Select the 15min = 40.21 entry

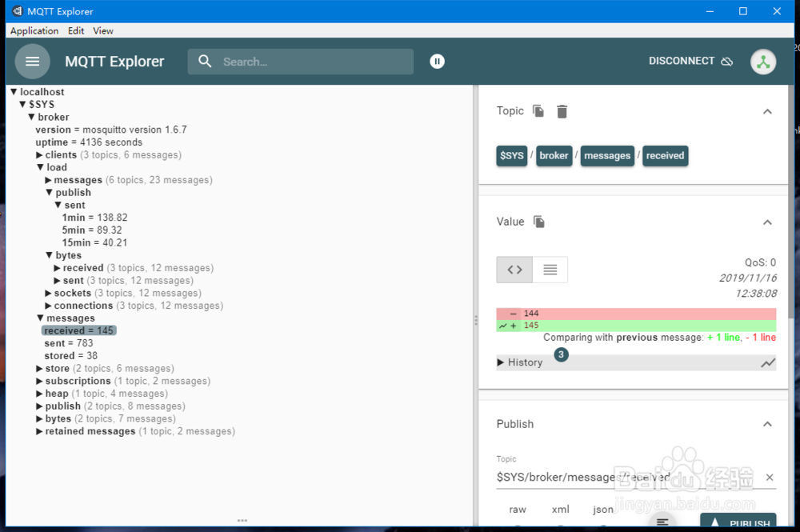94,242
